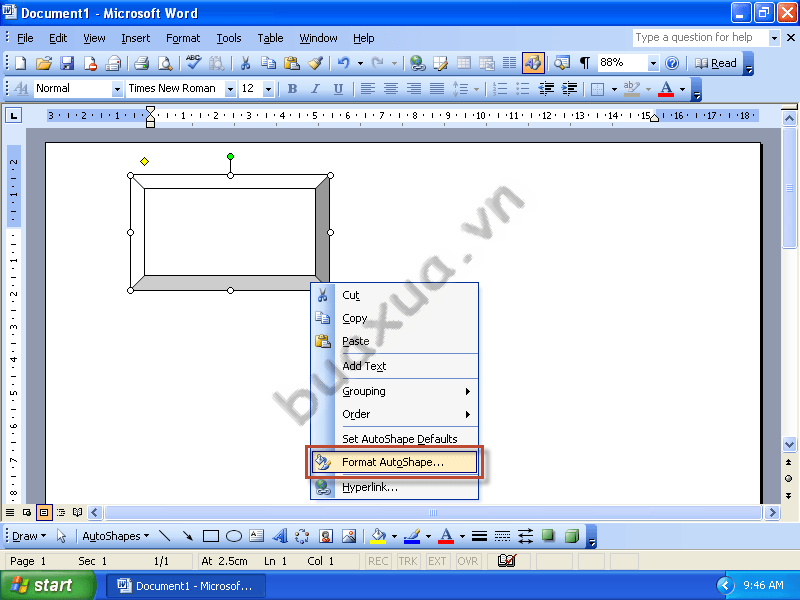Viewport: 800px width, 600px height.
Task: Open Microsoft Word Help question icon
Action: point(672,63)
